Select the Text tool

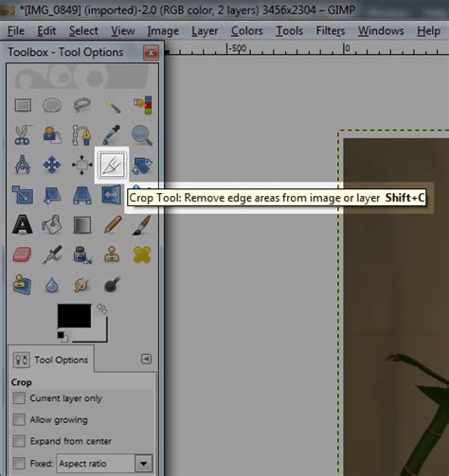[22, 224]
